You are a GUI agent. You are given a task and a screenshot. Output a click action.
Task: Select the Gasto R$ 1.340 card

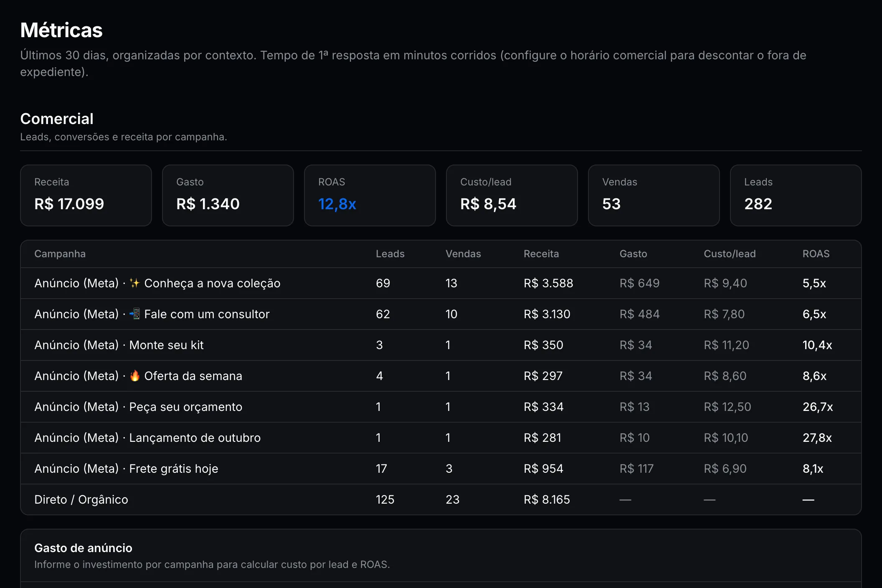tap(228, 195)
